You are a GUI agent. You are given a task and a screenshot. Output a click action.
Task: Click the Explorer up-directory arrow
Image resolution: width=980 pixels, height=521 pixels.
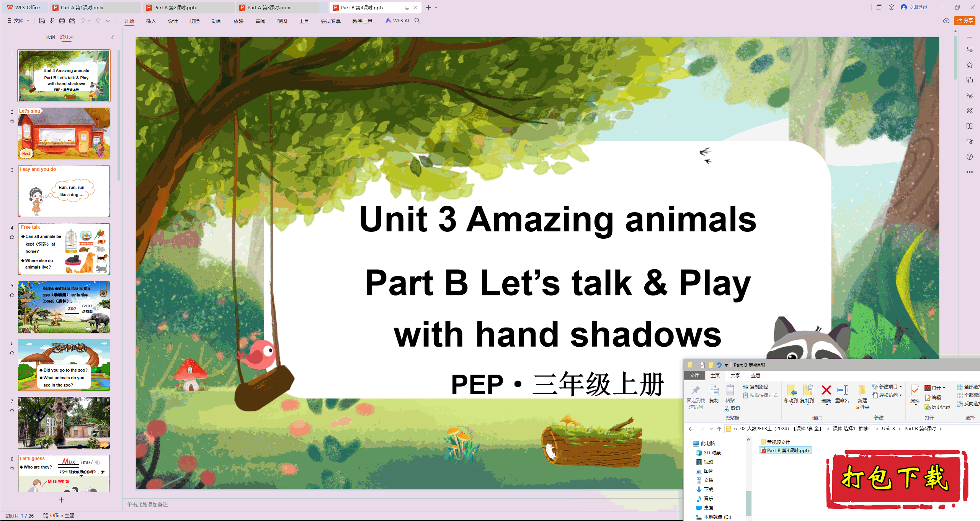[719, 429]
